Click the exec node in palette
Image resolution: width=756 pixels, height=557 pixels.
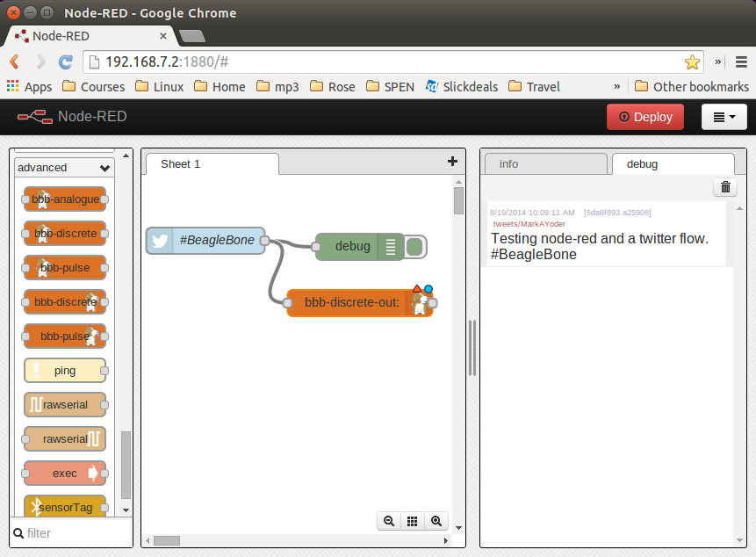65,474
